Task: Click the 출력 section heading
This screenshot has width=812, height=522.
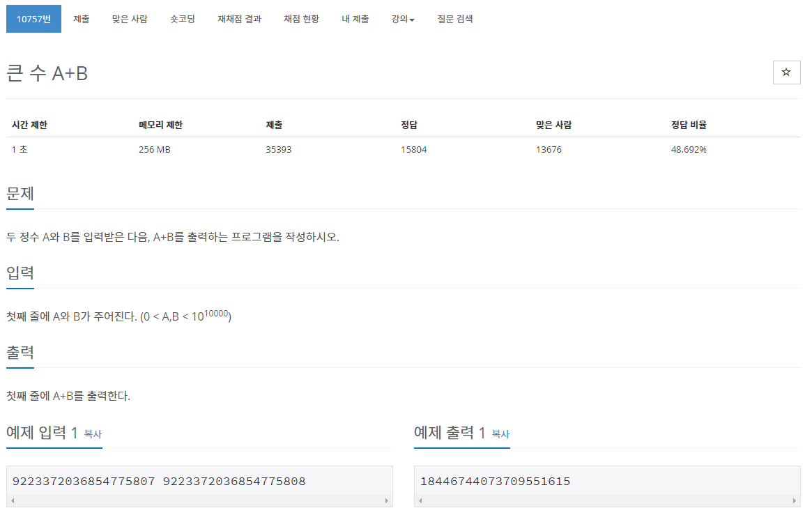Action: tap(20, 353)
